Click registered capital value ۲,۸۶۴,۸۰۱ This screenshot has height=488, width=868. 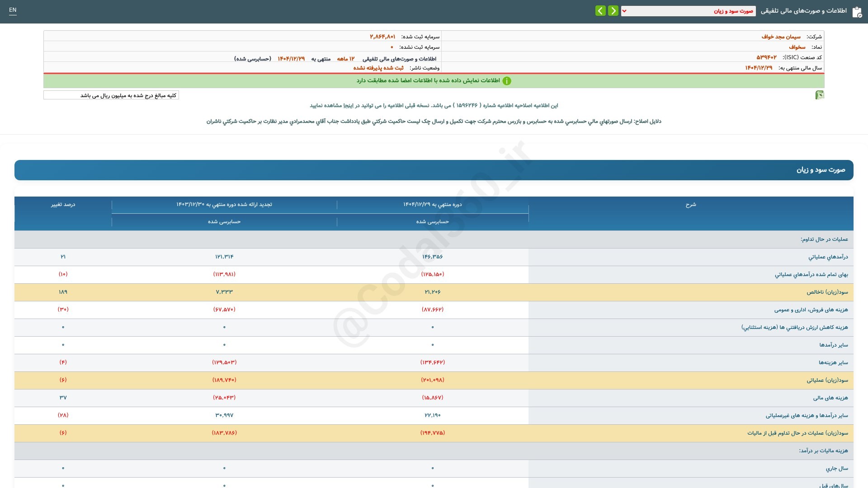(382, 37)
